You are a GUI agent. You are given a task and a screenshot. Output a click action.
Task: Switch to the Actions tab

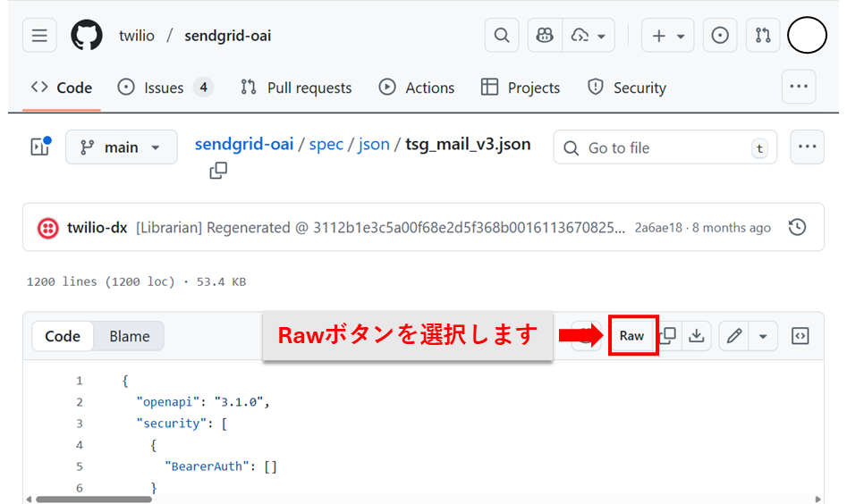pos(417,88)
